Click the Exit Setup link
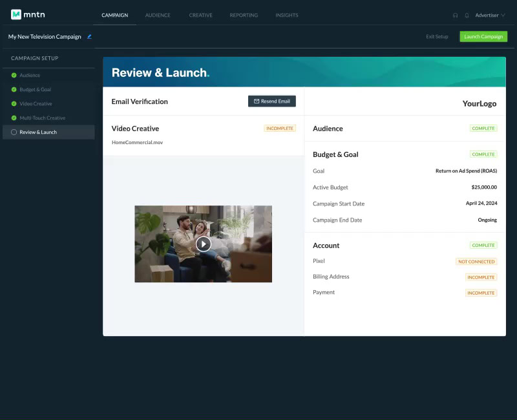517x420 pixels. pos(437,37)
